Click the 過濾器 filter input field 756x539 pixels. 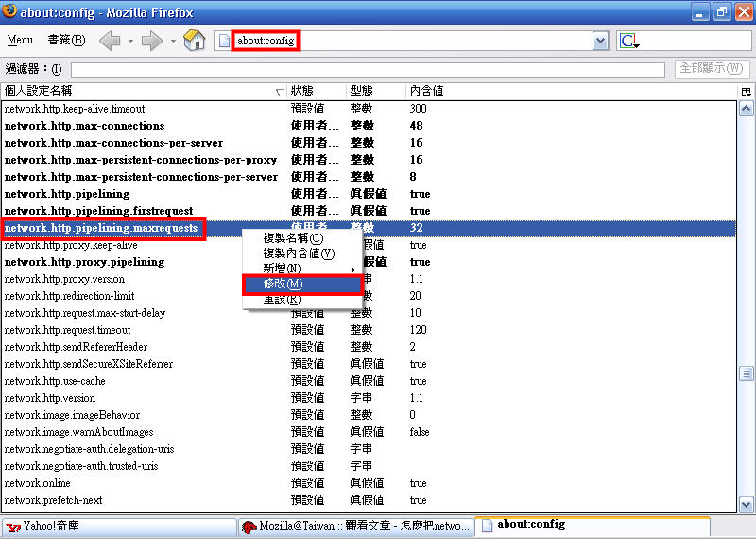tap(368, 69)
